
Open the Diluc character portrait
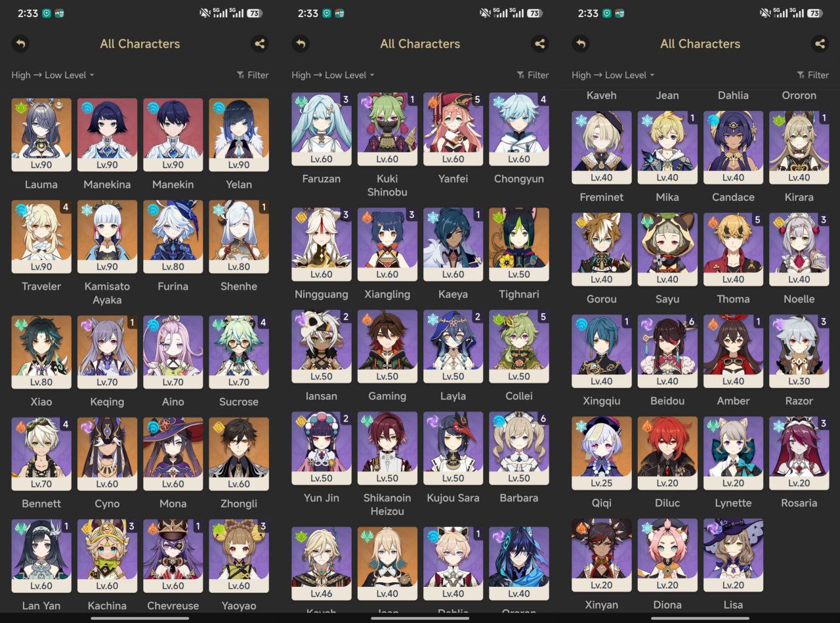coord(667,453)
